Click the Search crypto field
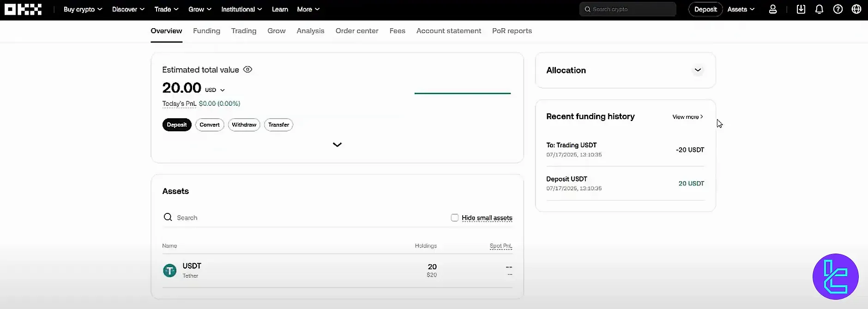 coord(627,9)
